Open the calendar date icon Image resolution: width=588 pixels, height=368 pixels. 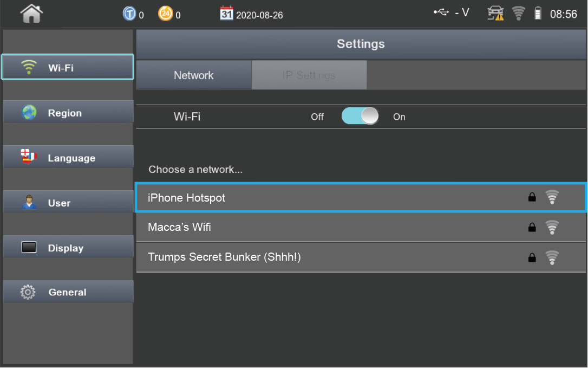226,14
